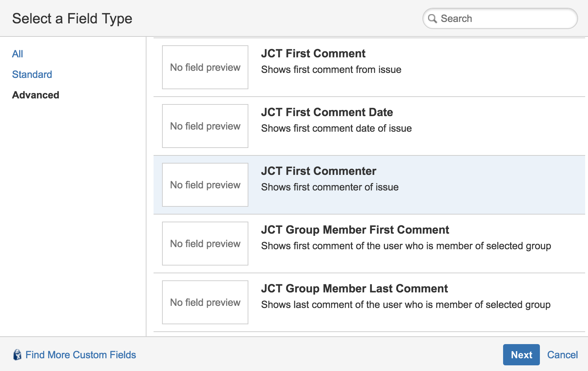Click preview box for JCT Group Member Last Comment
This screenshot has height=371, width=588.
point(205,302)
